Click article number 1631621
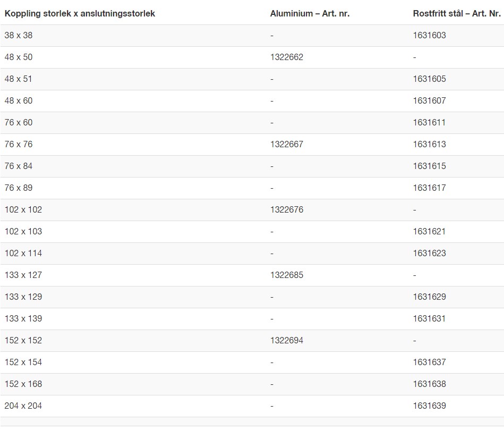 (x=429, y=232)
